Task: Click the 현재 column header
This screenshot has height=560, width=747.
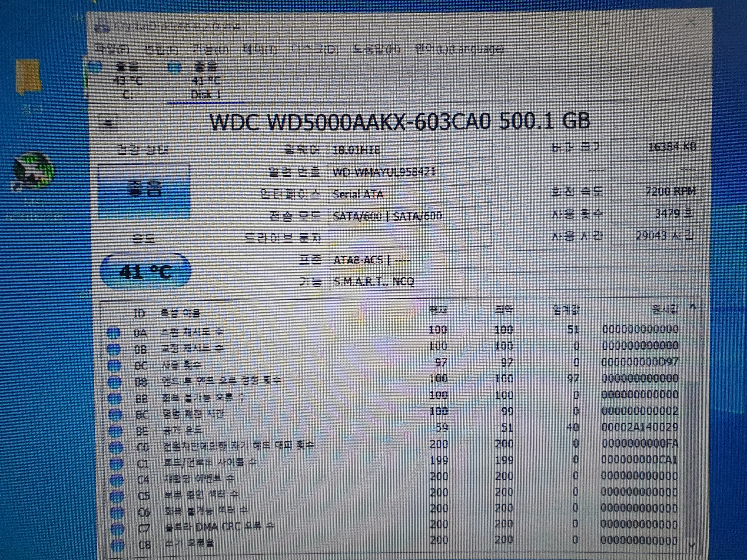Action: pyautogui.click(x=438, y=310)
